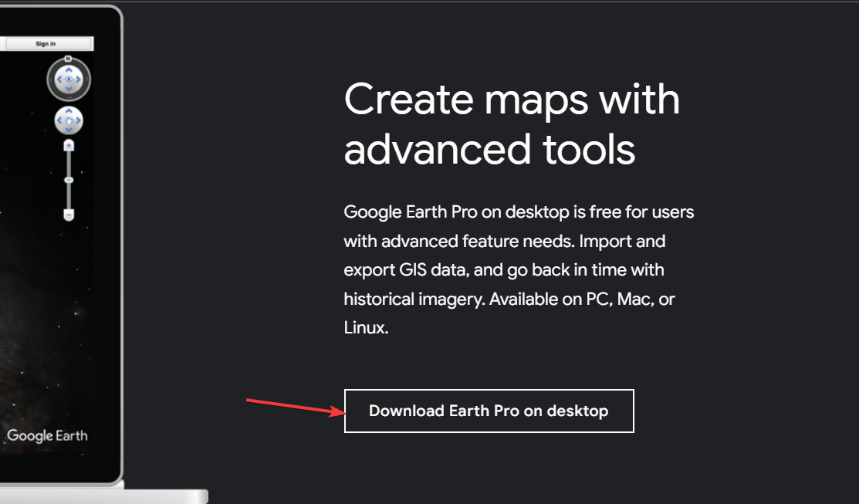Screen dimensions: 859x504
Task: Tilt view up with the Look control up arrow
Action: pos(69,71)
